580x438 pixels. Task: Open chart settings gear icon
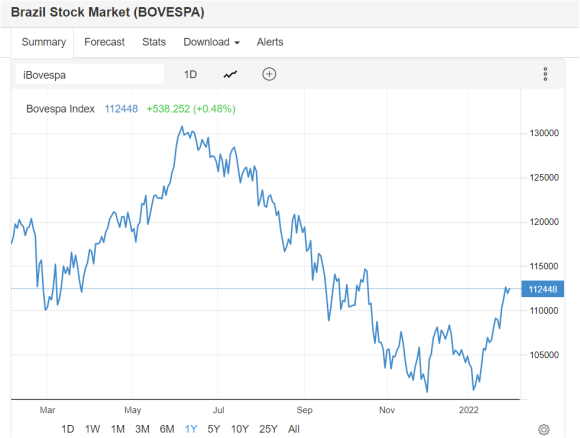pos(543,429)
